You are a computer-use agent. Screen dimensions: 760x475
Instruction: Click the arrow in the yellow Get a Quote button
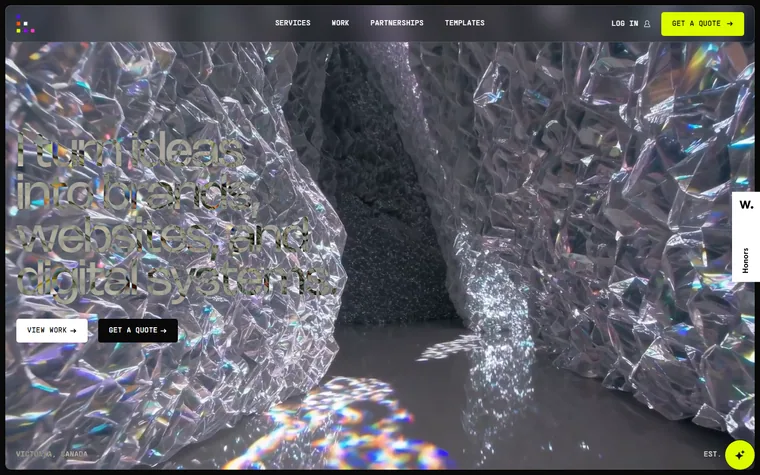[729, 23]
